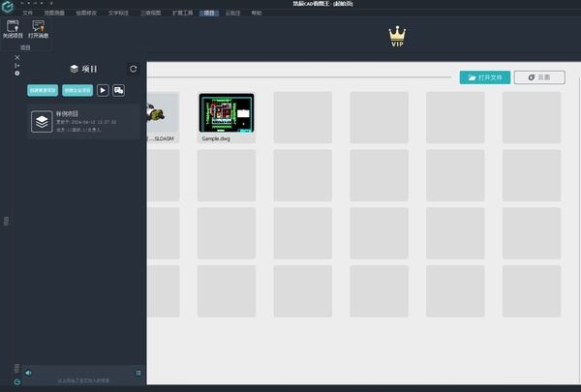Open the Sample.dwg thumbnail
581x392 pixels.
tap(227, 113)
